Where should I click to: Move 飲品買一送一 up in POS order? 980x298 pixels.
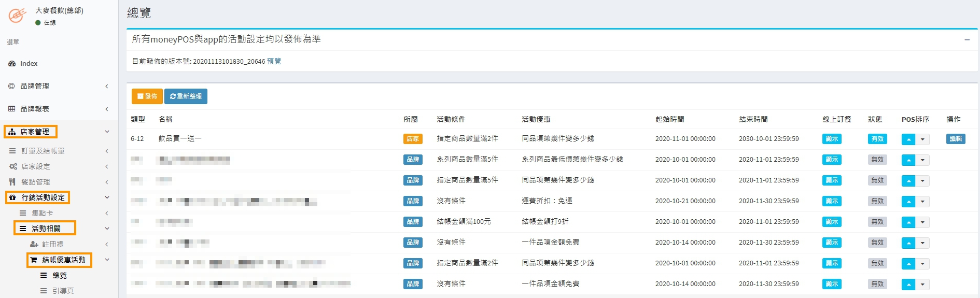(908, 139)
